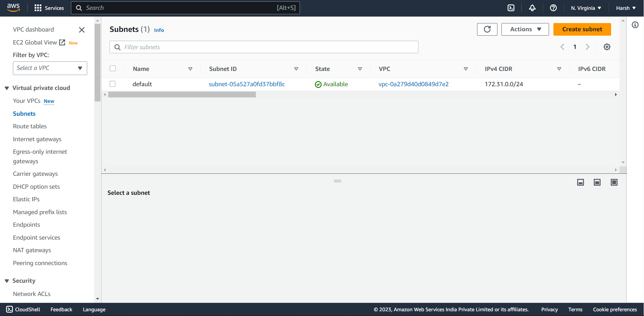Open the CloudShell terminal from top bar
This screenshot has height=316, width=644.
(x=511, y=7)
